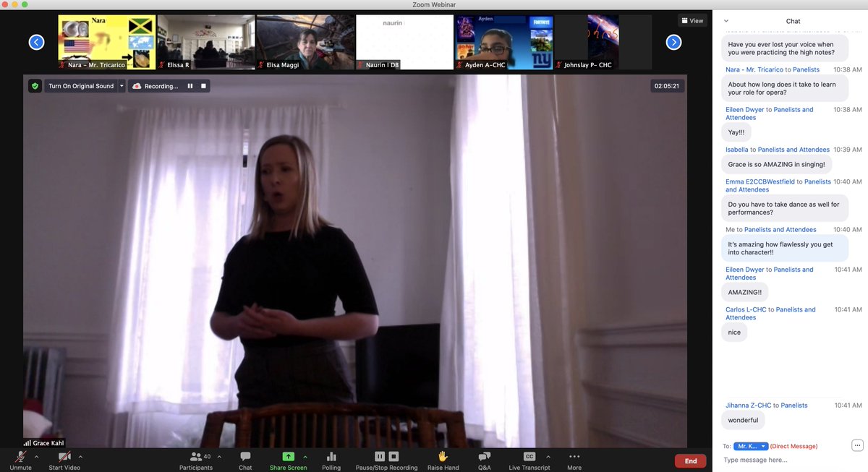Expand audio options arrow next to Unmute

click(x=36, y=457)
